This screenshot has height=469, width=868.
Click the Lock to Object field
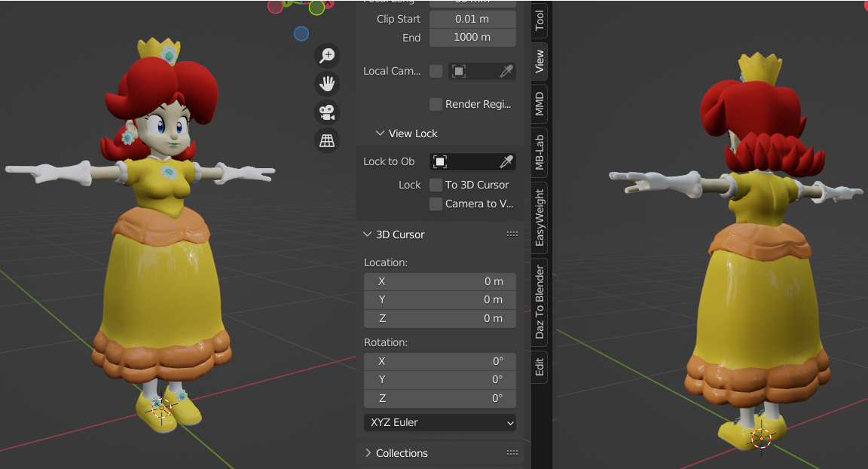click(x=472, y=161)
